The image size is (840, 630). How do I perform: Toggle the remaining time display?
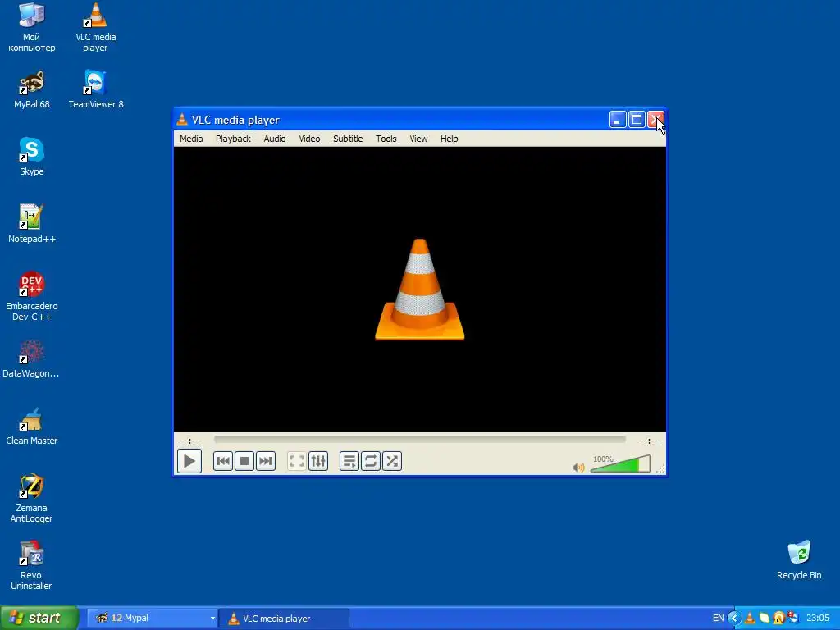click(650, 441)
